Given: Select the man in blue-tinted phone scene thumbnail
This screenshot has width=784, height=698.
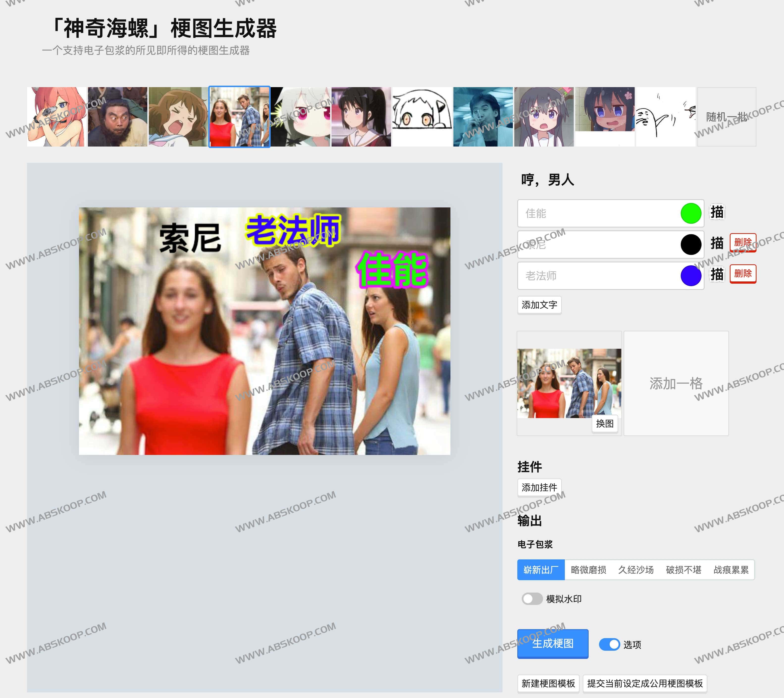Looking at the screenshot, I should click(483, 117).
